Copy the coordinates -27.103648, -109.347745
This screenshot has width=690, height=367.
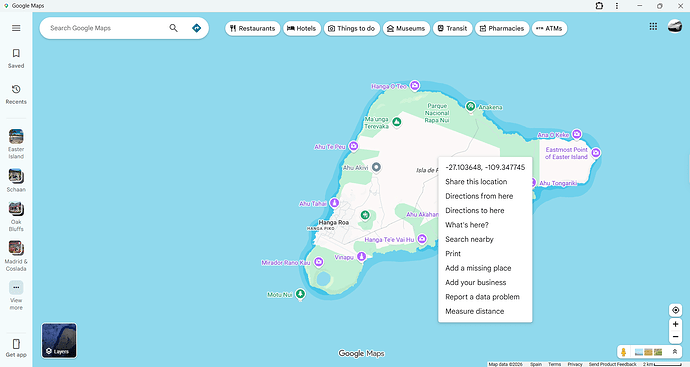[x=485, y=168]
